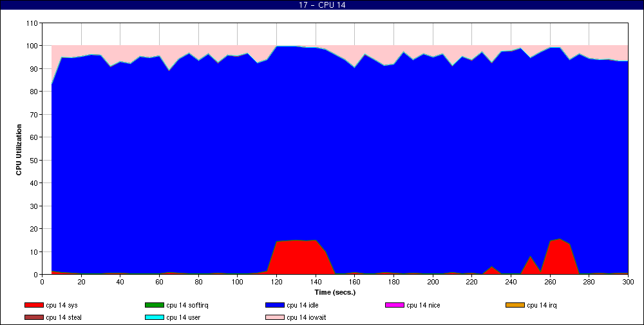Image resolution: width=644 pixels, height=325 pixels.
Task: Select the 'cpu 14 steal' legend label
Action: (x=64, y=318)
